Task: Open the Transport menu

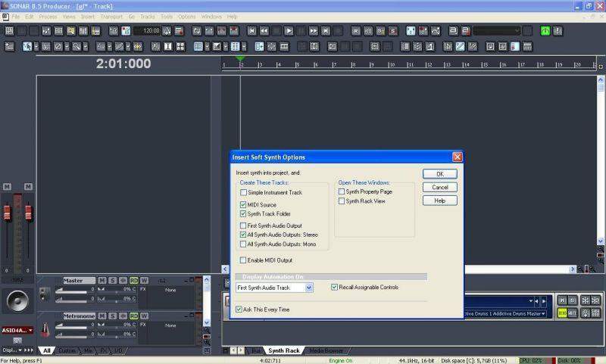Action: coord(111,16)
